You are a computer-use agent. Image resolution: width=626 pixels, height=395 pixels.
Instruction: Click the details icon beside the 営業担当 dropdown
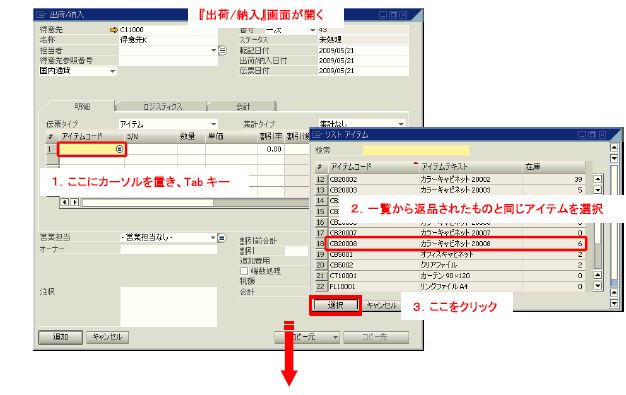(222, 238)
